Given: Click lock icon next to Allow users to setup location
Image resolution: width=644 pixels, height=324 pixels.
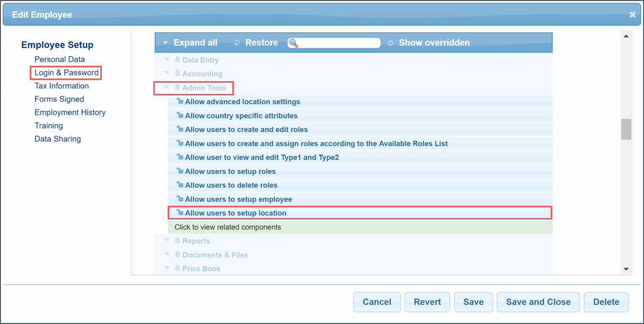Looking at the screenshot, I should click(x=179, y=213).
